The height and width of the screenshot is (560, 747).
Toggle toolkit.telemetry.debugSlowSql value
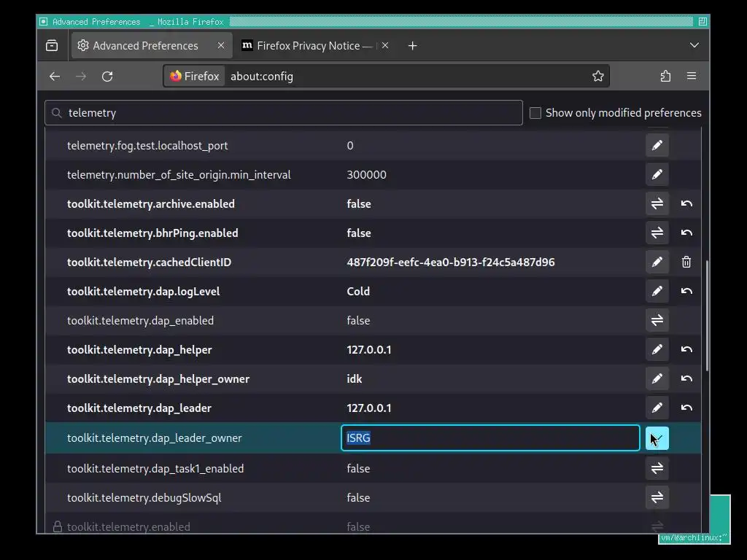click(x=657, y=497)
